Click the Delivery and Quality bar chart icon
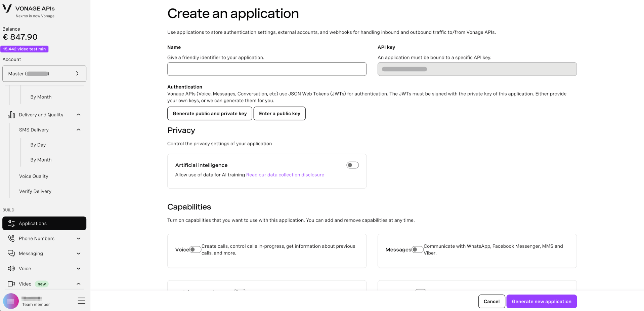The height and width of the screenshot is (311, 644). (x=11, y=115)
